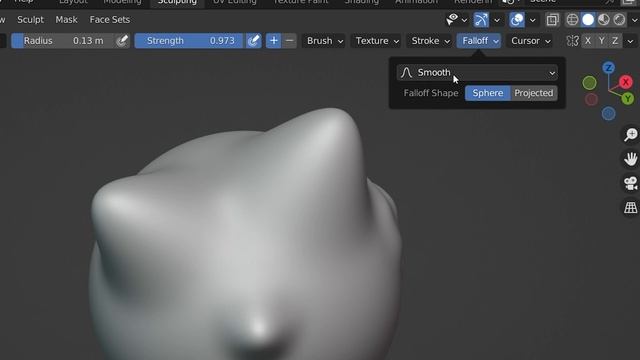Switch to wireframe viewport shading
Screen dimensions: 640x360
pyautogui.click(x=572, y=20)
